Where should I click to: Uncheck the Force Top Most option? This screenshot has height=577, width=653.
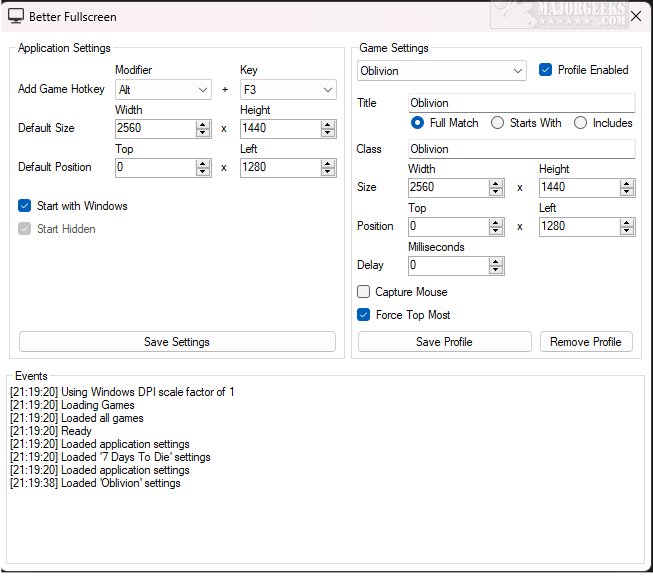(x=365, y=315)
